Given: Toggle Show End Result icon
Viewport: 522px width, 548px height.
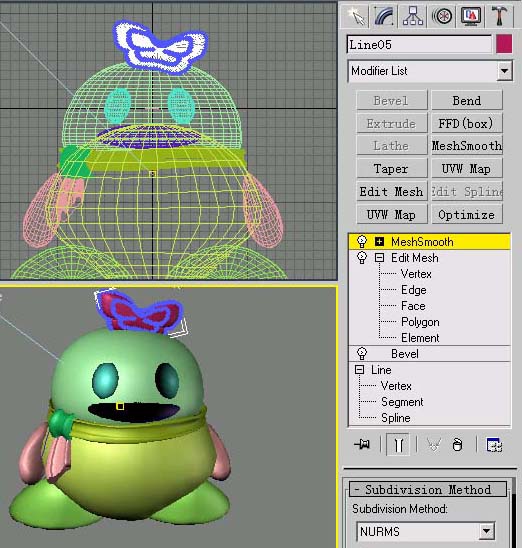Looking at the screenshot, I should tap(398, 445).
